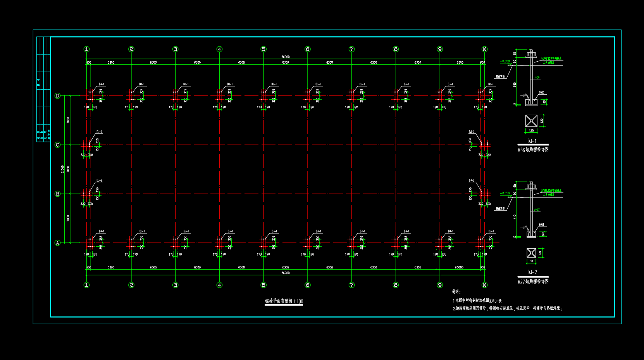Viewport: 644px width, 360px height.
Task: Select DJ-2 label at axis C right end
Action: [472, 132]
